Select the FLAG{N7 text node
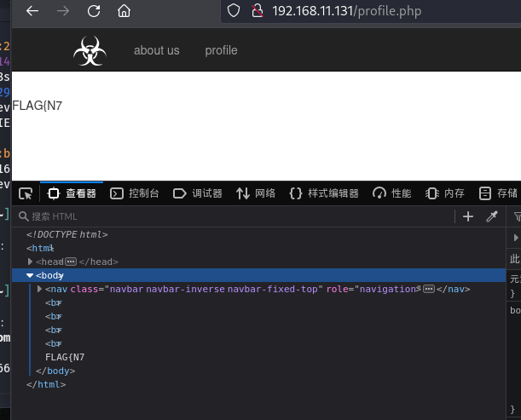This screenshot has height=420, width=521. coord(65,357)
